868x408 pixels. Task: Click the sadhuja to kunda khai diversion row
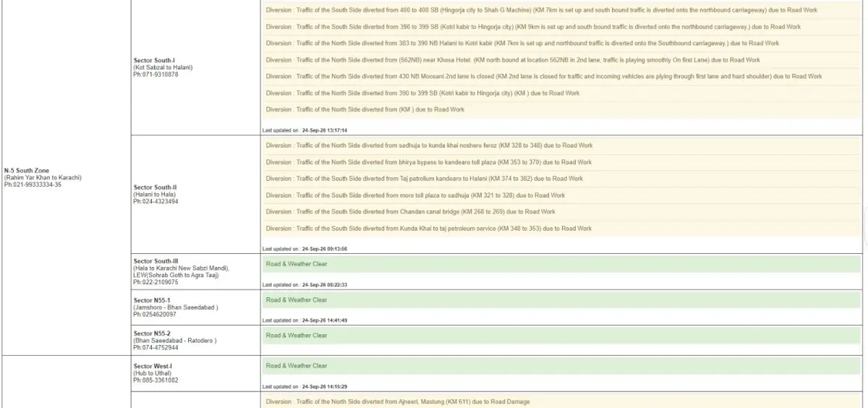point(561,145)
